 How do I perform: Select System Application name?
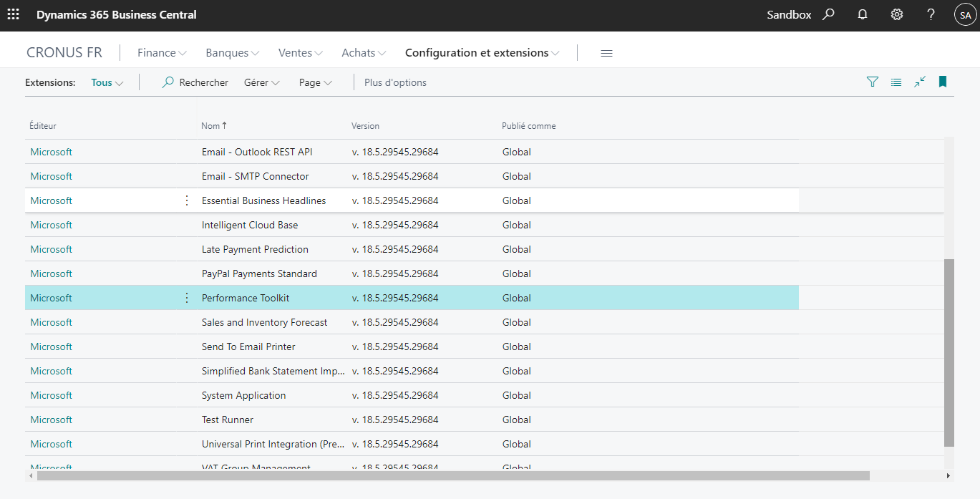[x=244, y=395]
